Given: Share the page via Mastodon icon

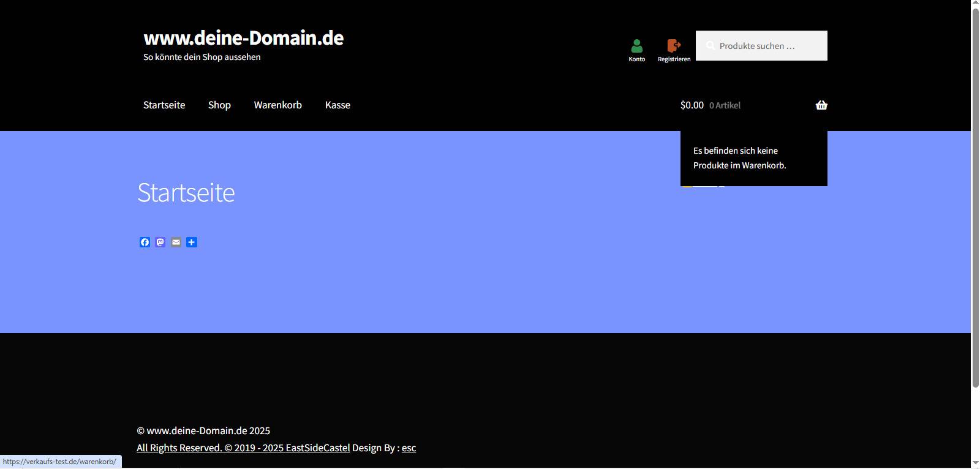Looking at the screenshot, I should [x=160, y=242].
